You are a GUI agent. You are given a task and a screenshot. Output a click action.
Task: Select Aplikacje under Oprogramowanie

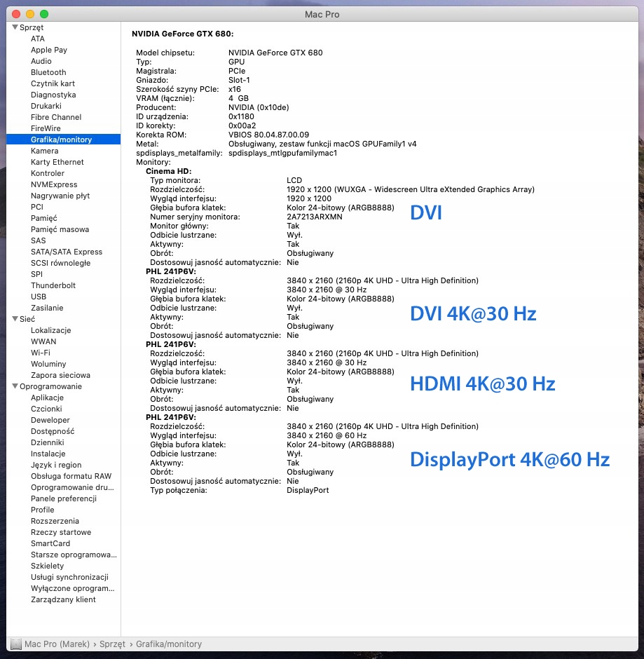pos(47,398)
